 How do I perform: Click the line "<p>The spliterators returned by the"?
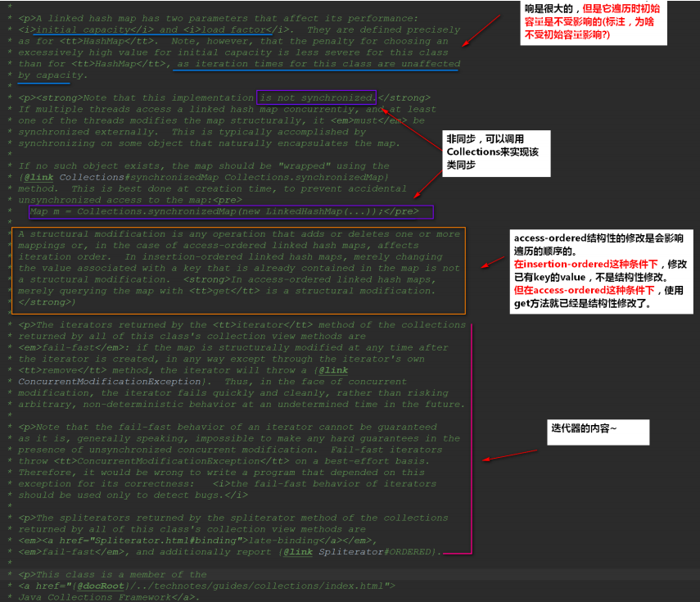[x=233, y=518]
